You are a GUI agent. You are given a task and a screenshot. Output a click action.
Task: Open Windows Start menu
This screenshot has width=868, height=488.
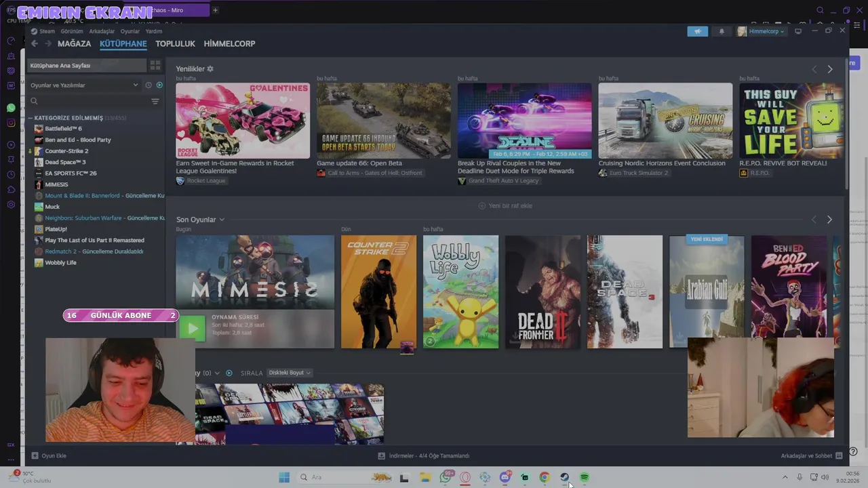(283, 477)
